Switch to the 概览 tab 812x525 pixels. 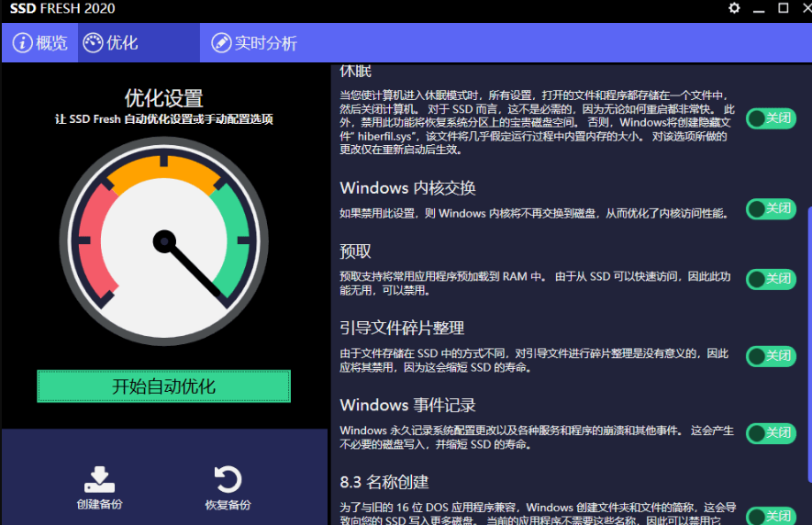coord(39,42)
